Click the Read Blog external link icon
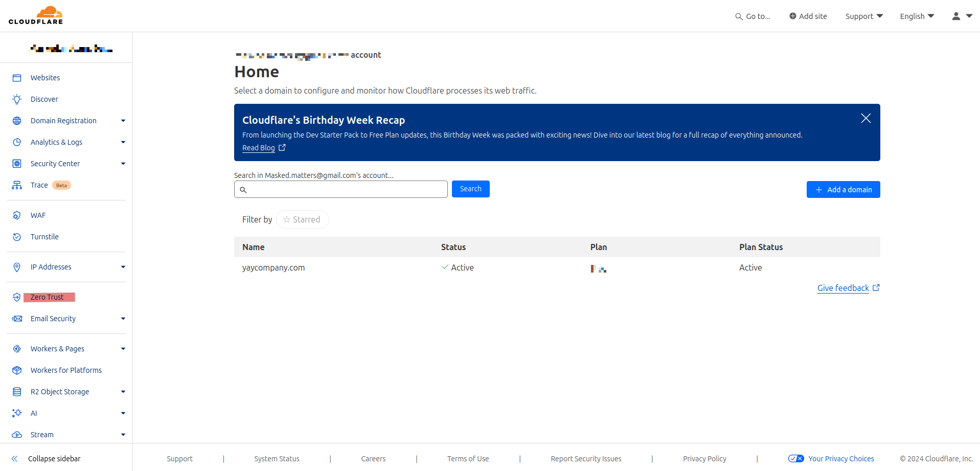The height and width of the screenshot is (471, 980). point(282,147)
